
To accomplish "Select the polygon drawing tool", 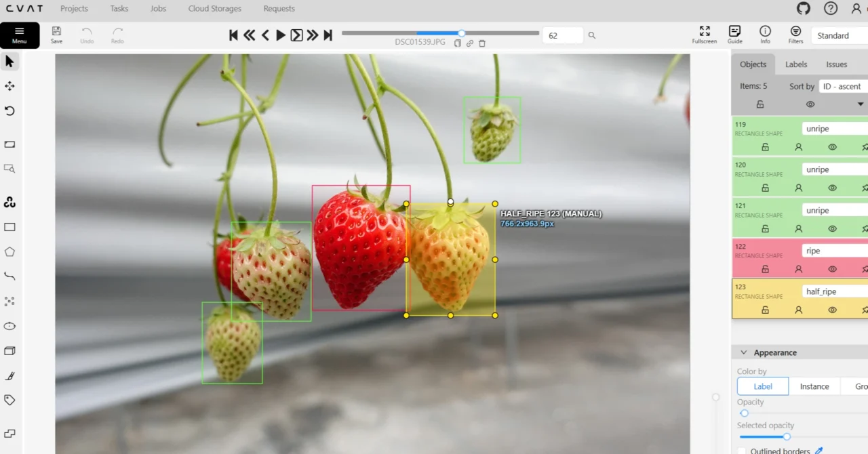I will click(9, 252).
